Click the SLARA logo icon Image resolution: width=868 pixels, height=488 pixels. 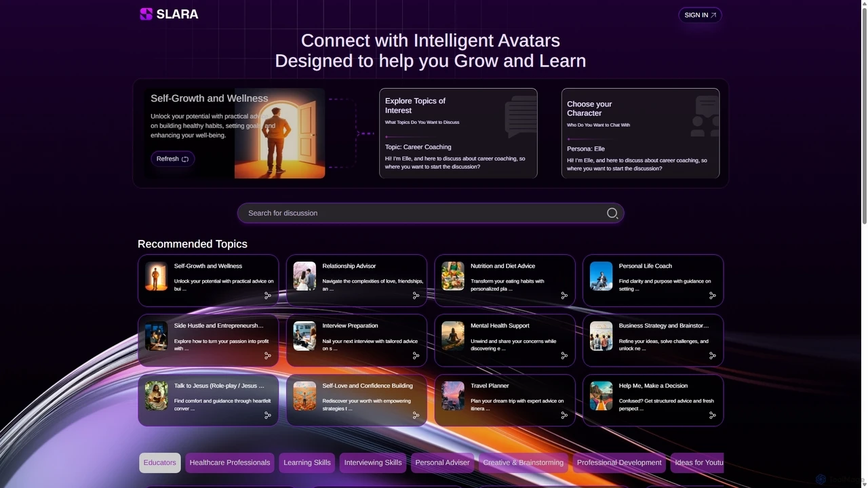[x=146, y=14]
